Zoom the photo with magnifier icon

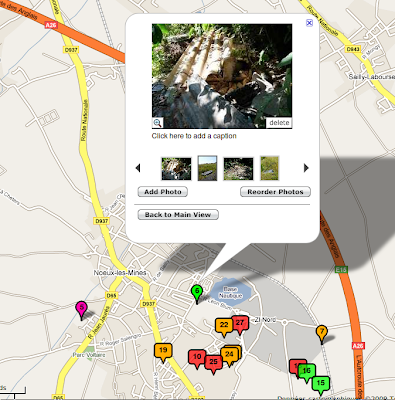pyautogui.click(x=157, y=123)
